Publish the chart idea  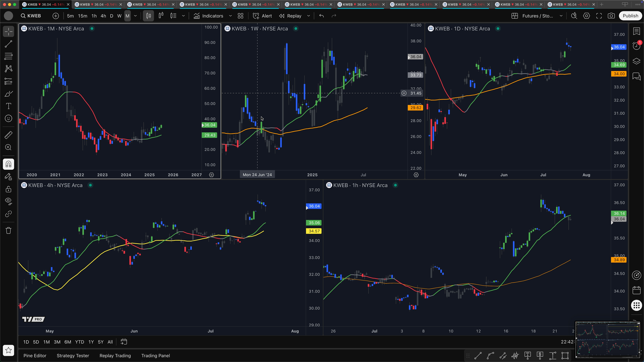coord(630,16)
